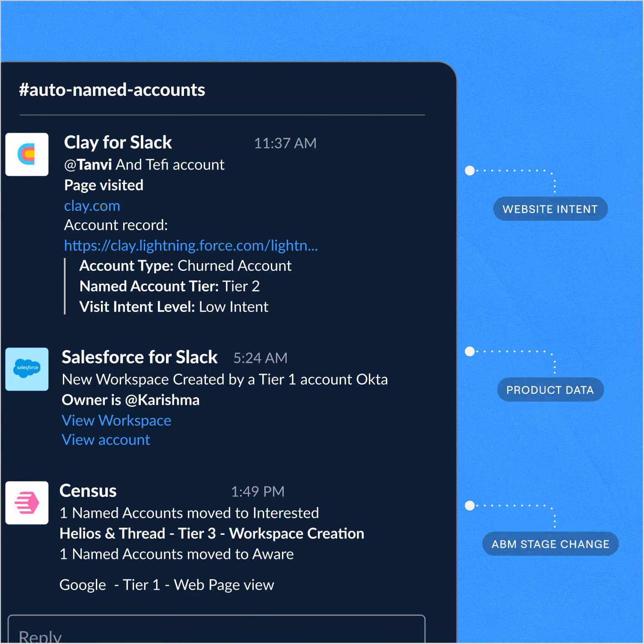Click the Census sender name
Screen dimensions: 644x644
[88, 491]
